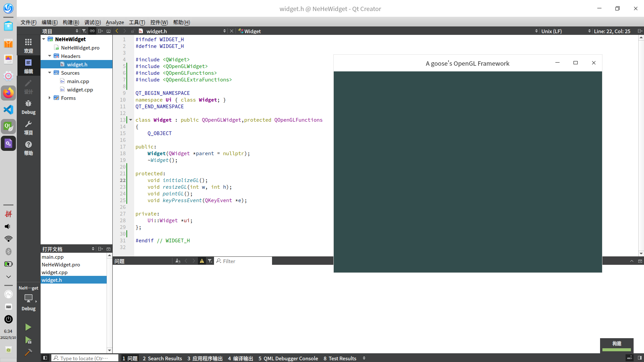644x362 pixels.
Task: Click the build progress bar indicator
Action: pyautogui.click(x=616, y=350)
